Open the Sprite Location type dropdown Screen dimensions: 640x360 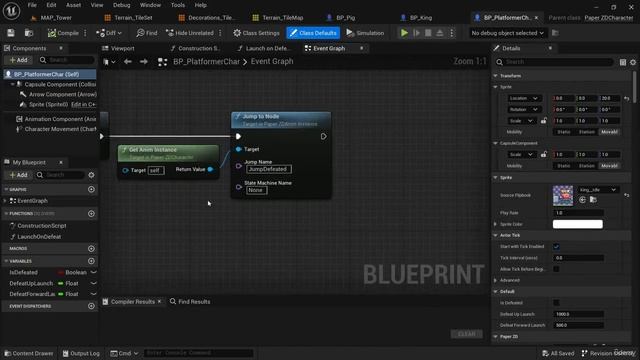524,98
